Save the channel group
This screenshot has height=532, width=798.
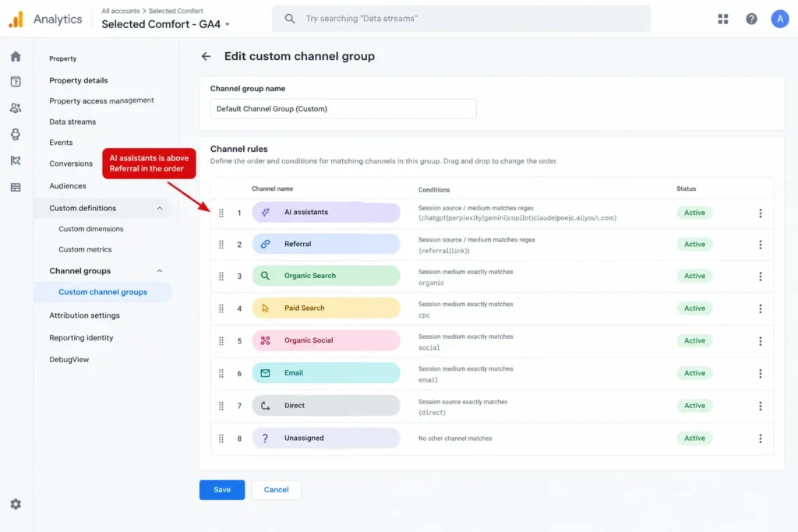[222, 490]
